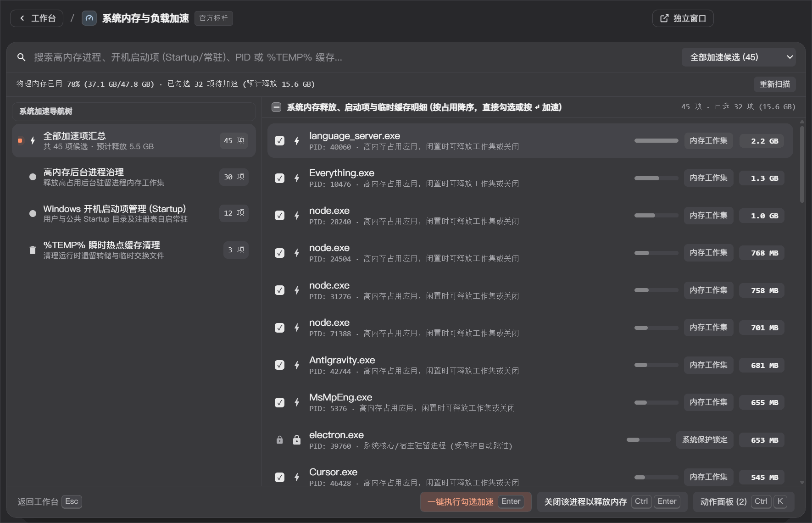The height and width of the screenshot is (523, 812).
Task: Open 动作面板 (2)
Action: tap(744, 502)
